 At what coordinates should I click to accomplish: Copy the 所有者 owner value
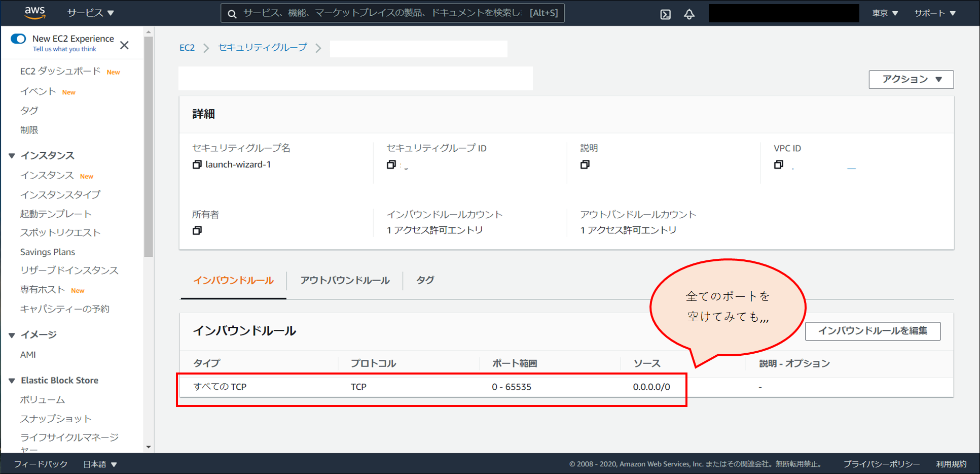(197, 230)
